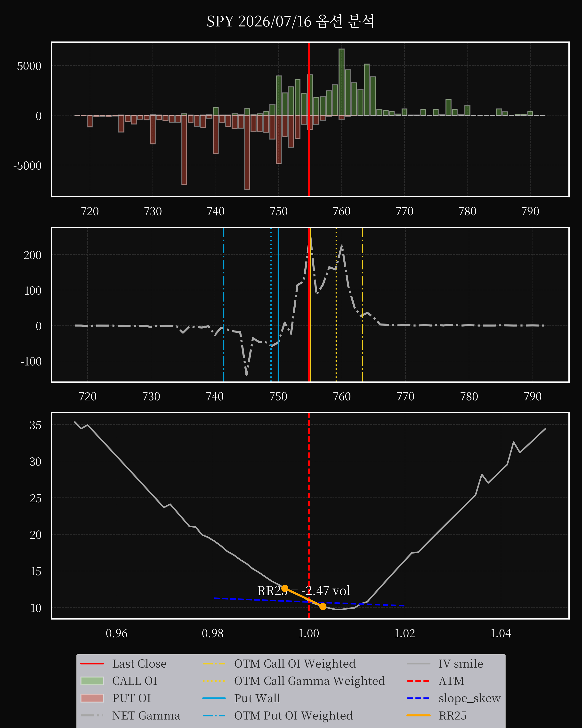Viewport: 582px width, 728px height.
Task: Click the RR25 legend label
Action: pyautogui.click(x=453, y=716)
